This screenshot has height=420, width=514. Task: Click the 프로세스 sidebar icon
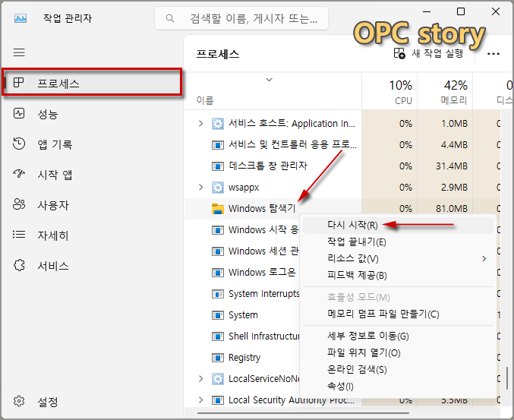[x=19, y=82]
